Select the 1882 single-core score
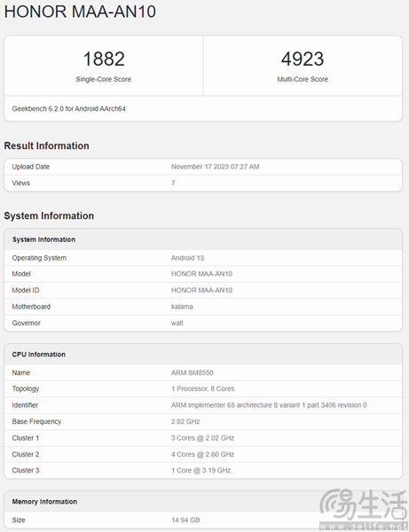The width and height of the screenshot is (409, 532). pos(104,59)
